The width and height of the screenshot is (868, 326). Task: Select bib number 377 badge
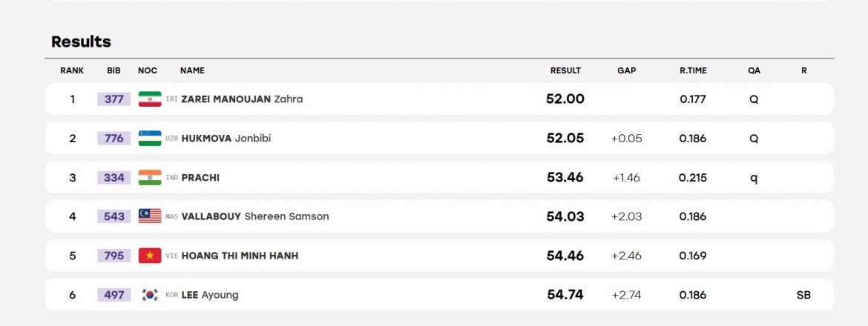pos(114,99)
